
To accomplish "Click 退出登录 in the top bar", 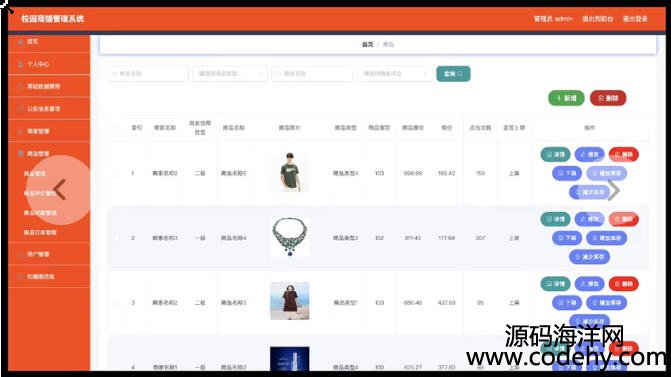I will point(635,19).
